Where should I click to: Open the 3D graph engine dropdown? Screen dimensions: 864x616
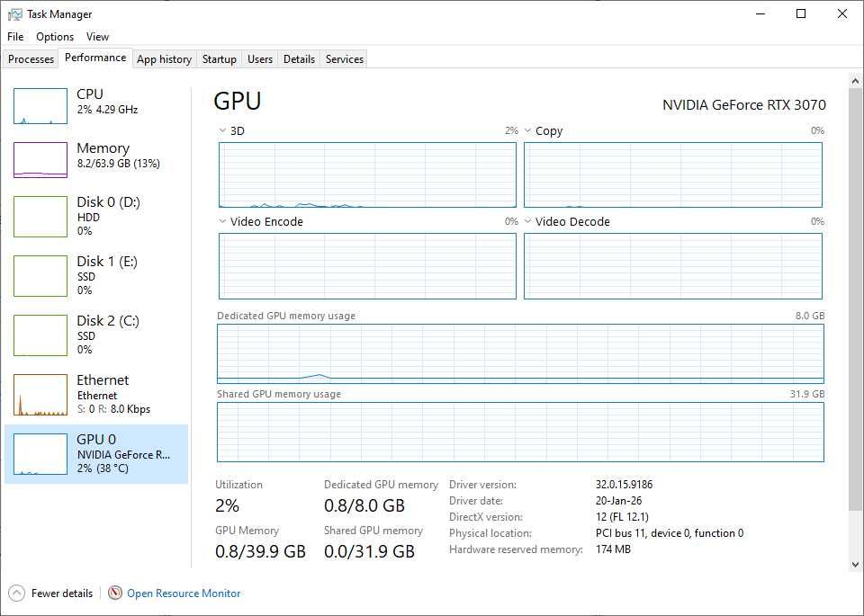(222, 131)
